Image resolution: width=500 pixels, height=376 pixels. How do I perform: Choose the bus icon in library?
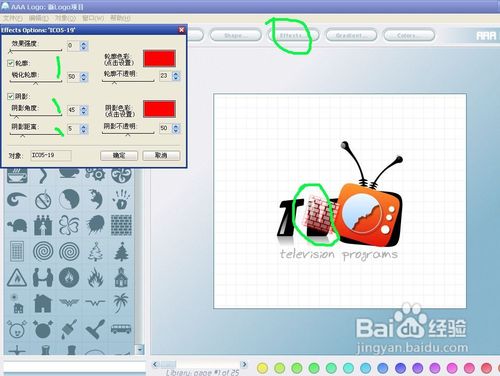121,329
